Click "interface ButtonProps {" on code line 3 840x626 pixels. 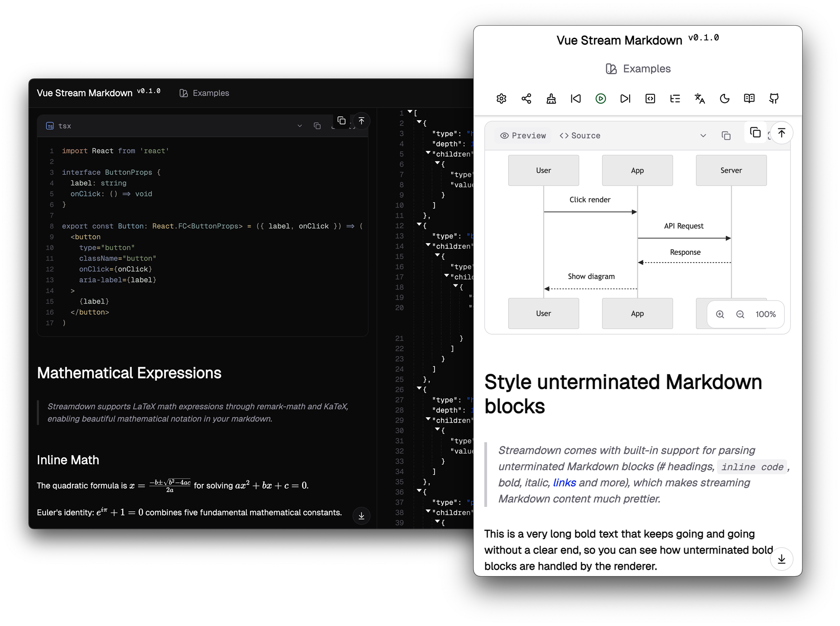(111, 172)
